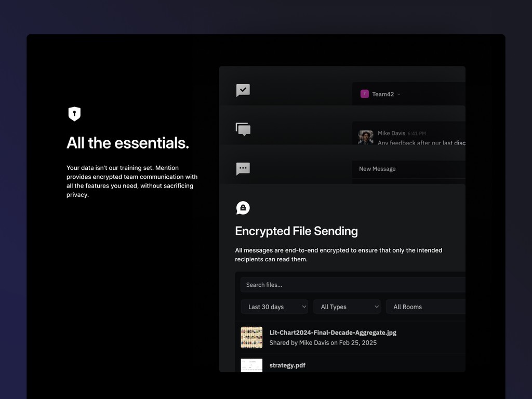The width and height of the screenshot is (532, 399).
Task: Select the encrypted lock badge above "Encrypted File Sending"
Action: coord(243,207)
